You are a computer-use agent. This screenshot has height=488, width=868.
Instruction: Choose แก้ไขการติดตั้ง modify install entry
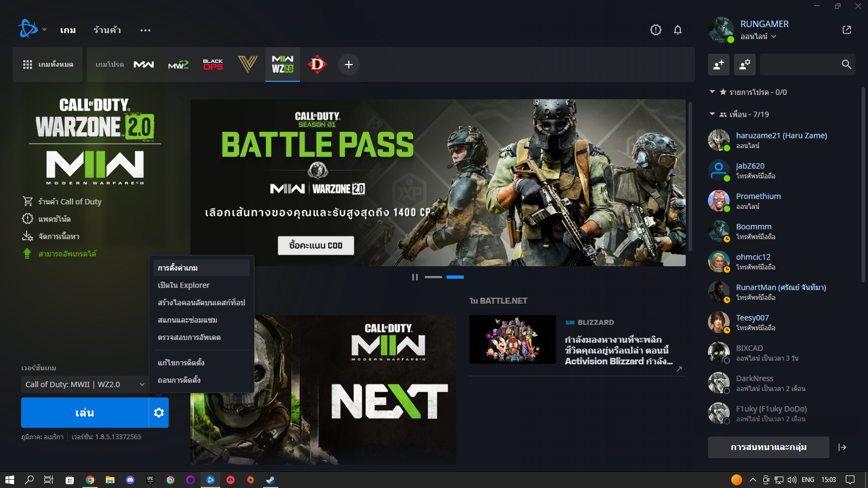(x=201, y=363)
